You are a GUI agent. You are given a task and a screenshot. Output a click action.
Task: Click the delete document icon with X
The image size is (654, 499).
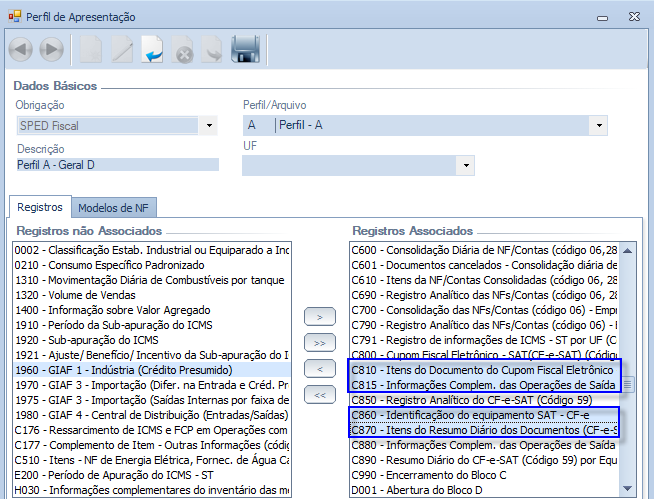coord(183,49)
